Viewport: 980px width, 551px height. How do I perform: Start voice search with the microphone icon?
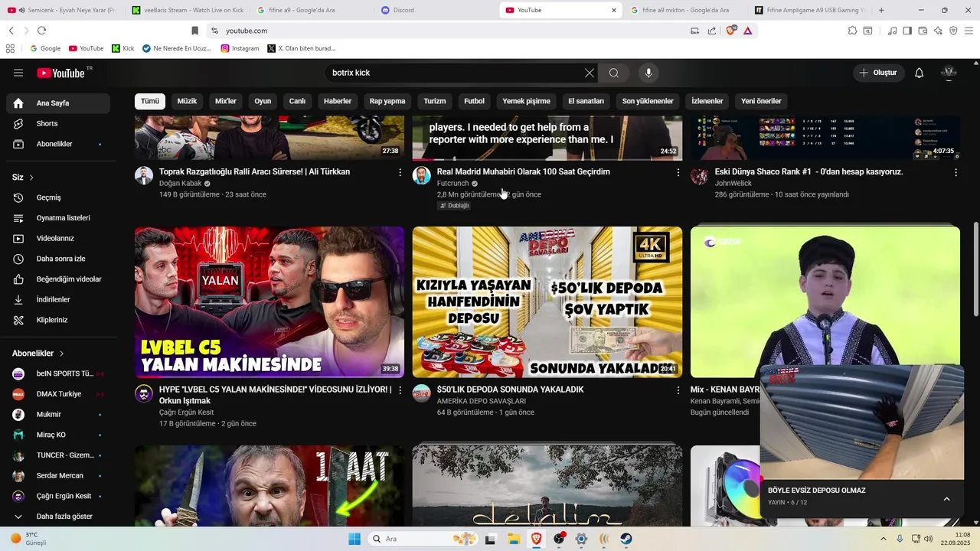coord(648,73)
